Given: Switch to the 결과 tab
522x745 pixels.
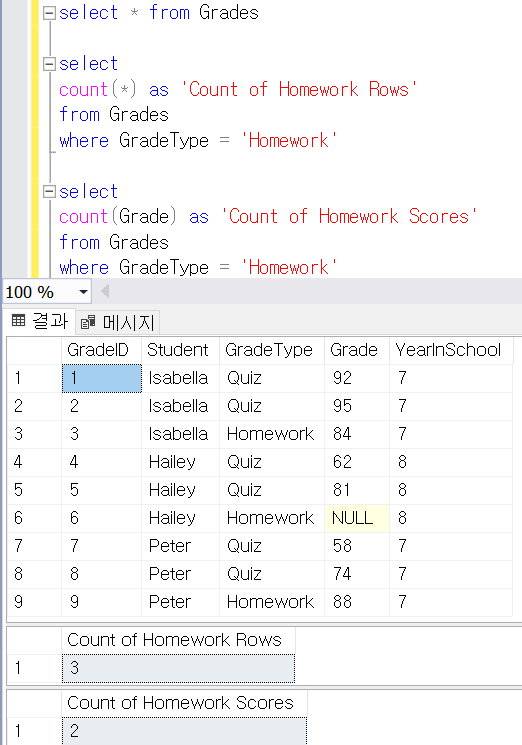Looking at the screenshot, I should pos(39,321).
